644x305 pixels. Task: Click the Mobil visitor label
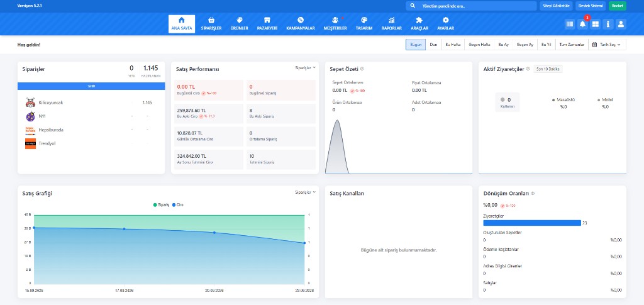pyautogui.click(x=606, y=100)
